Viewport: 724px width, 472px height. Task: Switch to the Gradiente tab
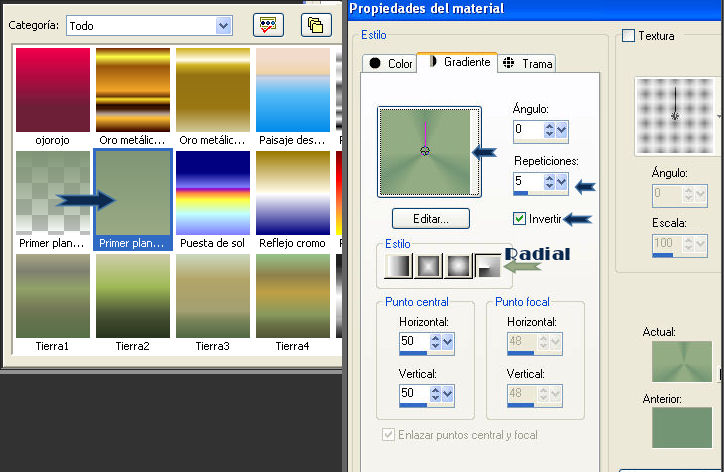pos(457,62)
